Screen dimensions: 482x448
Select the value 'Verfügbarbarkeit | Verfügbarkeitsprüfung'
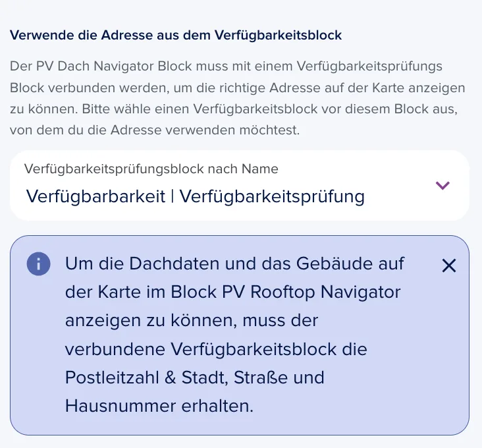pos(196,196)
